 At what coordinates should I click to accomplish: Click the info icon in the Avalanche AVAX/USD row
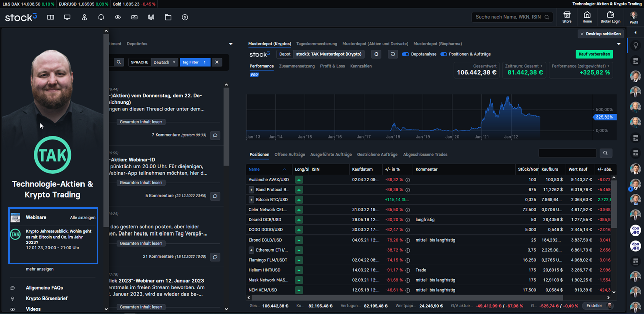click(x=408, y=180)
